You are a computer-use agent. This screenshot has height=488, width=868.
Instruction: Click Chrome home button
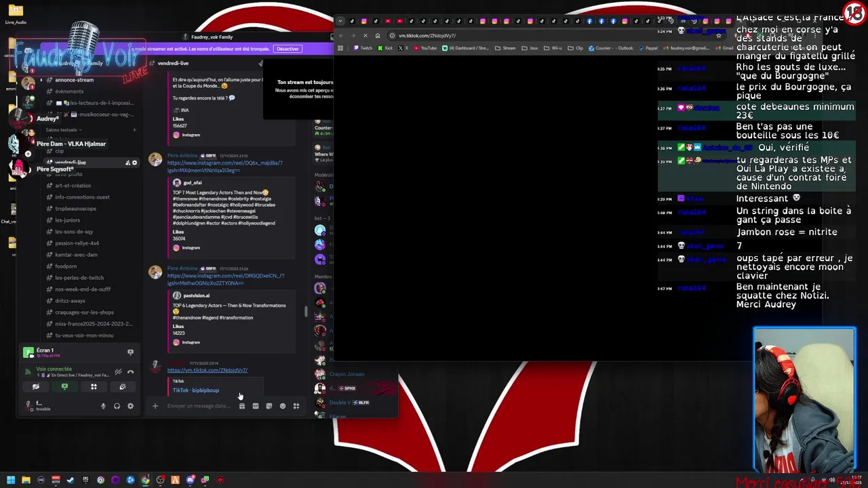pyautogui.click(x=378, y=35)
